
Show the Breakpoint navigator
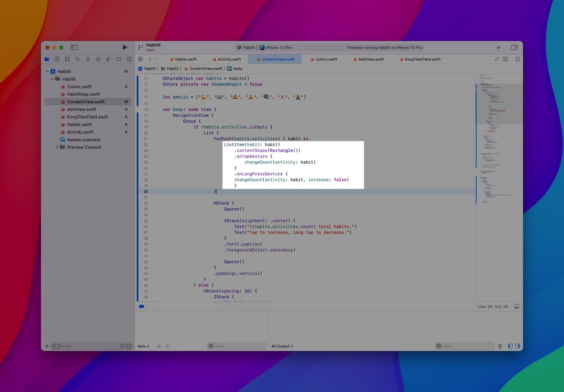(118, 59)
